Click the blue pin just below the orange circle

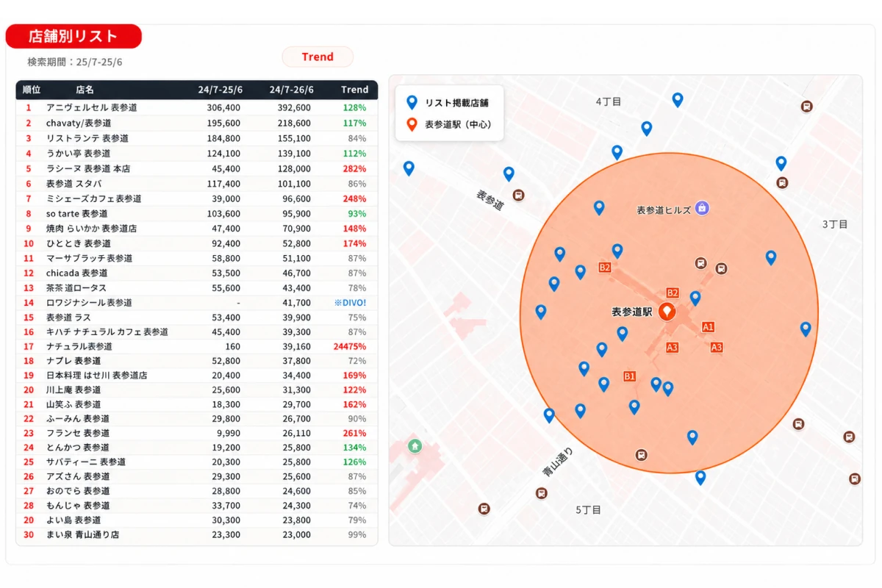[x=700, y=478]
